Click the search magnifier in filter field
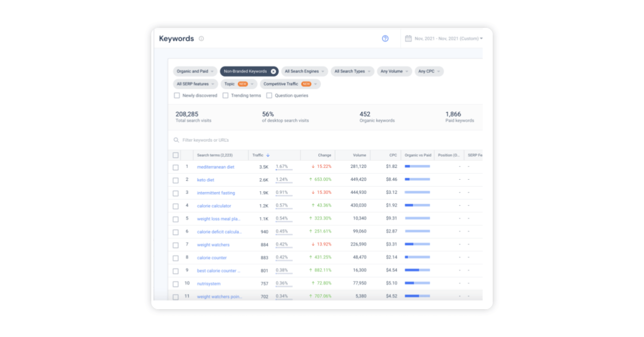Image resolution: width=644 pixels, height=337 pixels. [176, 140]
